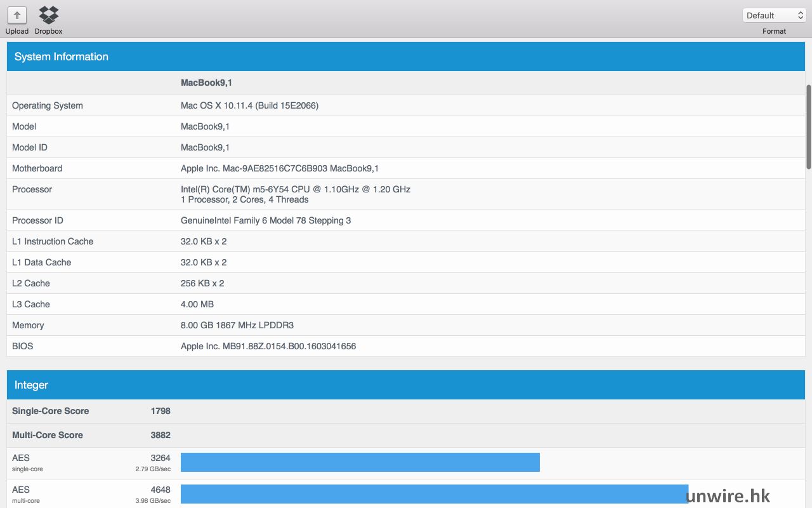Click the BIOS version value text

coord(268,346)
